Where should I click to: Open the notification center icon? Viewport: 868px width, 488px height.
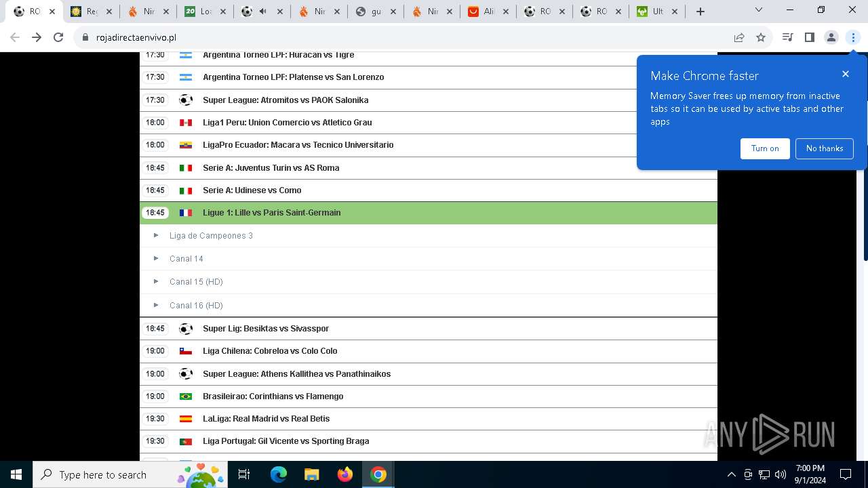pos(846,474)
